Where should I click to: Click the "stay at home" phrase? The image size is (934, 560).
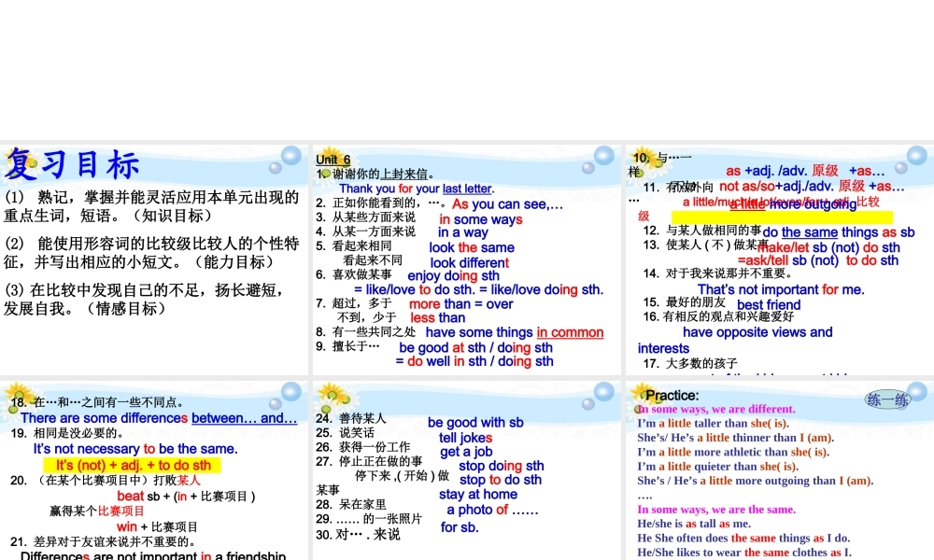(477, 495)
